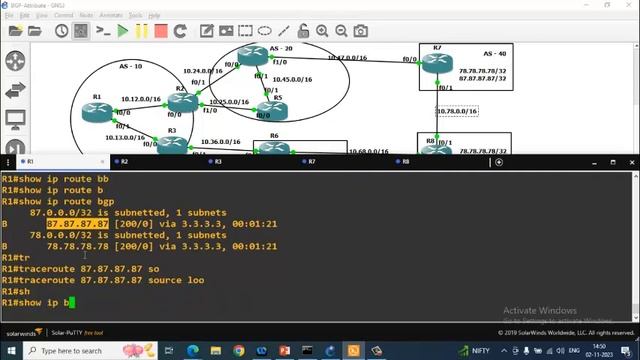Click the highlighted 87.87.87.87 route text
Viewport: 640px width, 360px height.
pos(78,224)
